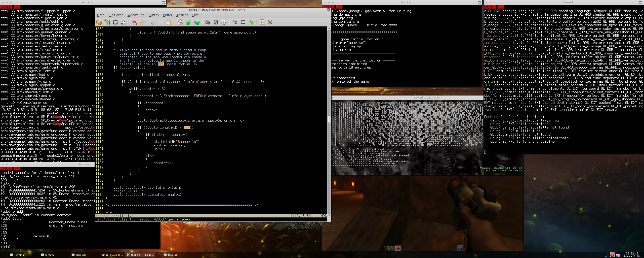Jump to tag with green down arrow
644x258 pixels.
coord(251,22)
